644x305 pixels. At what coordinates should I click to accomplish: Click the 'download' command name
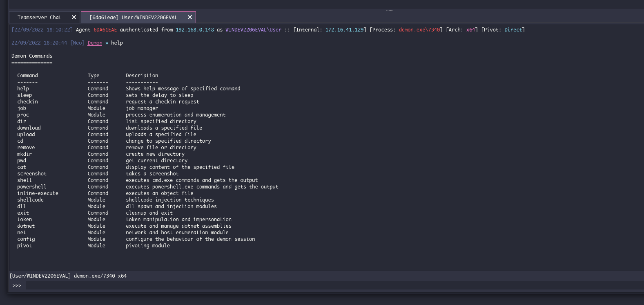pos(29,128)
